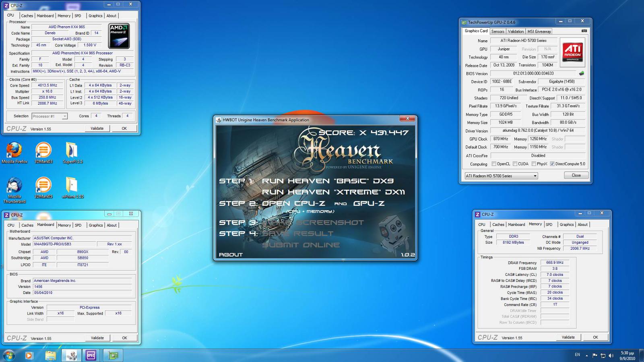Click SAVE RESULT in Heaven app
This screenshot has width=644, height=362.
(x=297, y=234)
